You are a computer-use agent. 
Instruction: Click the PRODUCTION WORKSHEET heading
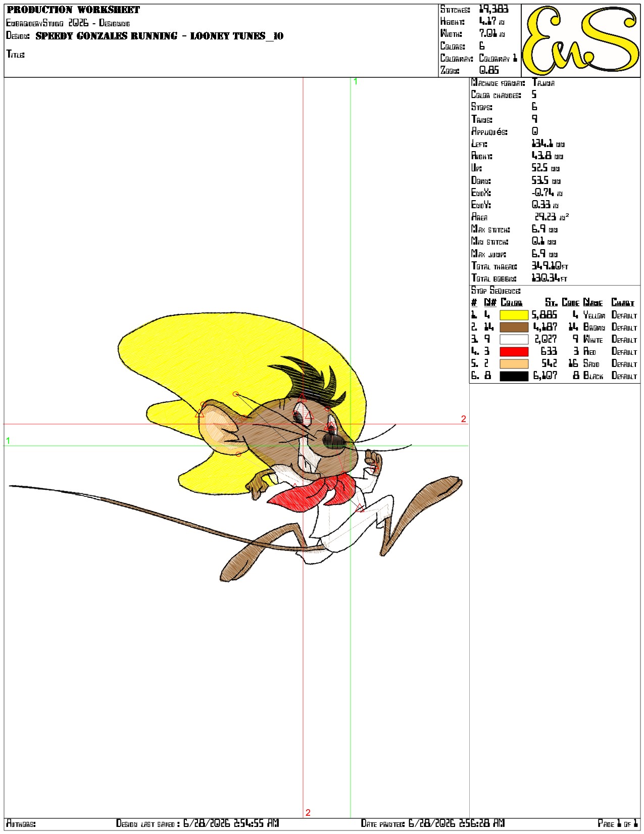coord(73,10)
